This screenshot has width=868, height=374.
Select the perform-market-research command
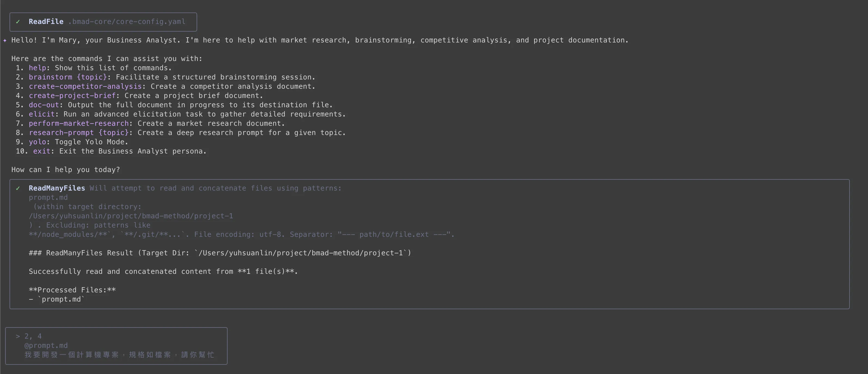[79, 123]
